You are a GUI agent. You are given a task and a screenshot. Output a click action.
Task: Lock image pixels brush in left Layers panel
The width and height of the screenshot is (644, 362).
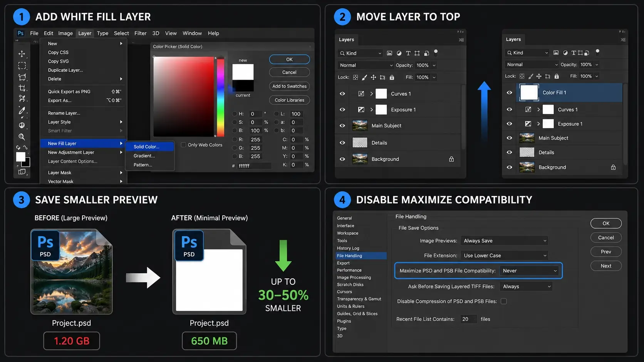point(364,77)
